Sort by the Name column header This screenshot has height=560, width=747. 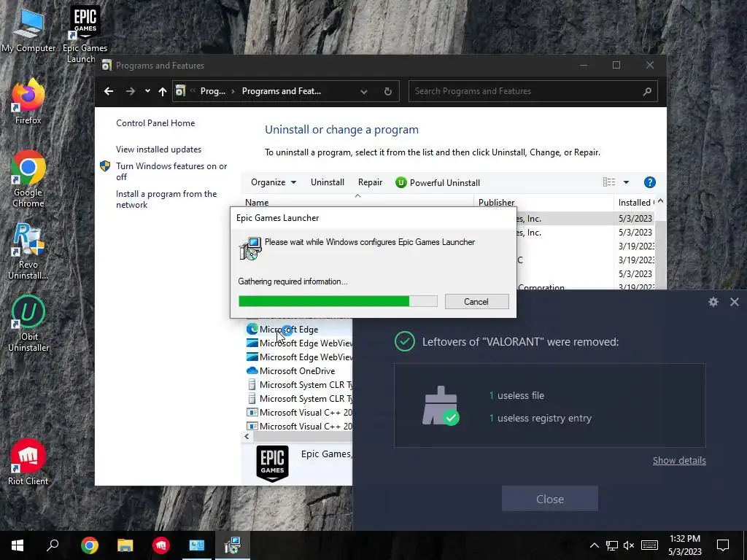point(357,203)
